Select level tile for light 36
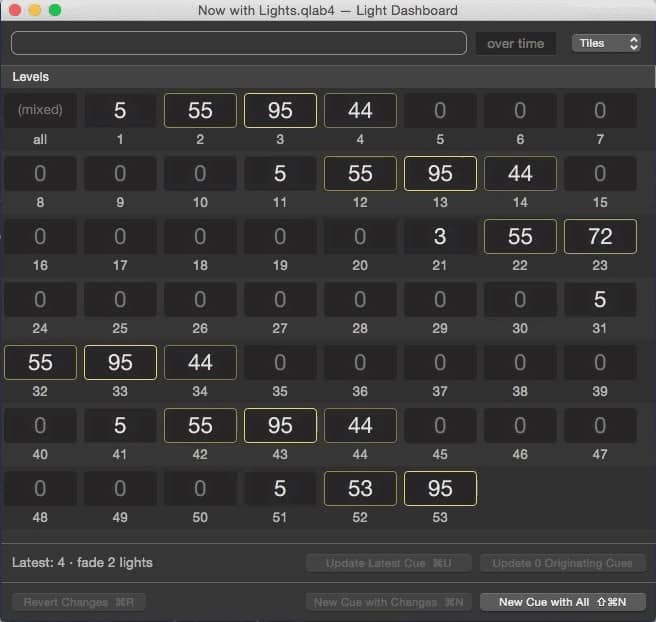This screenshot has width=656, height=622. pyautogui.click(x=360, y=363)
